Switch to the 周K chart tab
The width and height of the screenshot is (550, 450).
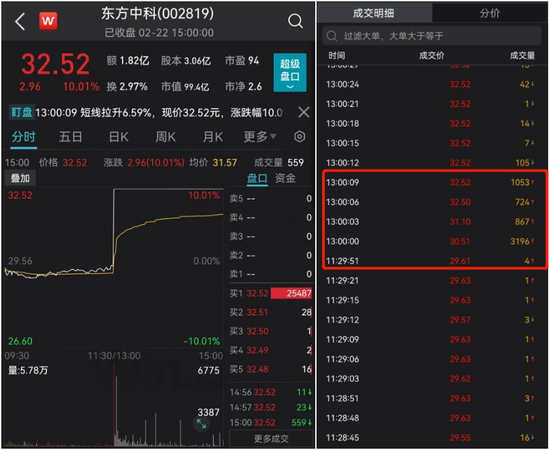coord(166,137)
